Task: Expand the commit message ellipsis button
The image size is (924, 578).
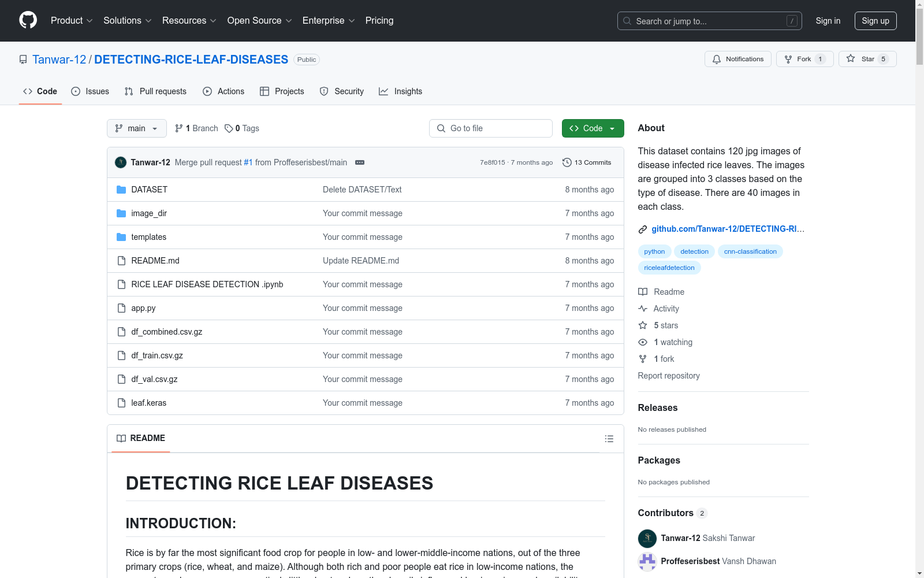Action: tap(360, 162)
